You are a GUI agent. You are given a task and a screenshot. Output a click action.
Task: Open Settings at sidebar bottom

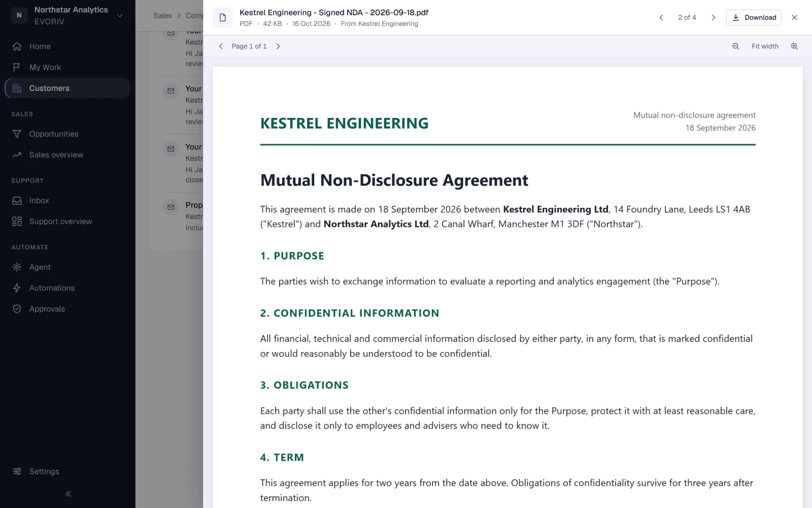(x=67, y=471)
